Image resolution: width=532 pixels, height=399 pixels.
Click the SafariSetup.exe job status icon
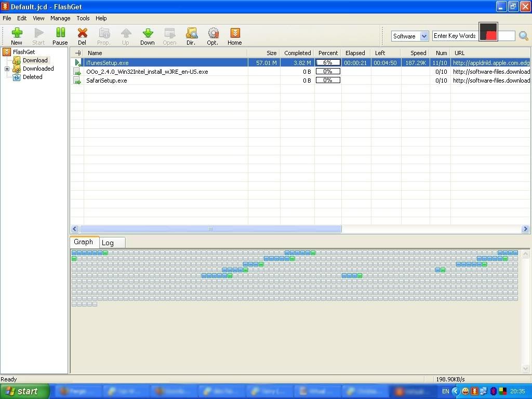coord(77,81)
